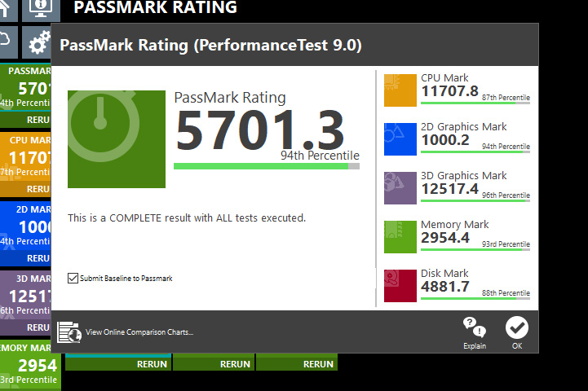588x391 pixels.
Task: Select the 2D Mark tile in sidebar
Action: point(25,226)
